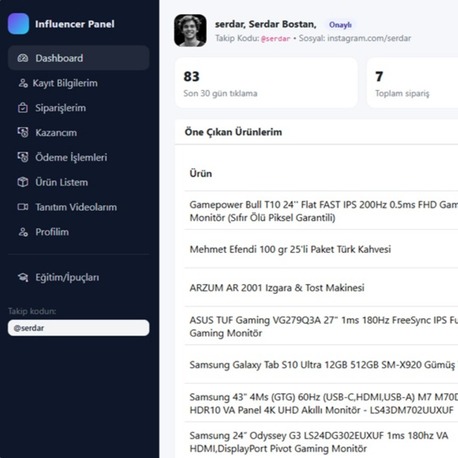
Task: Click the Takip kodun label
Action: (x=32, y=311)
